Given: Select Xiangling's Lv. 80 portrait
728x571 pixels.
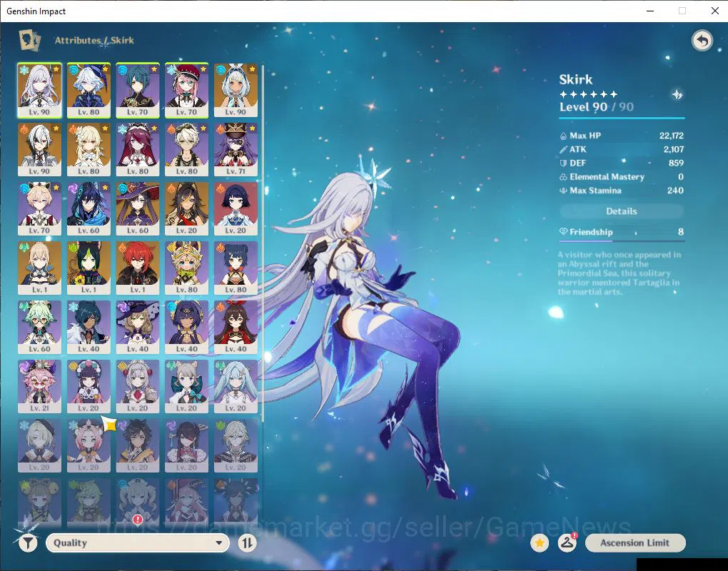Looking at the screenshot, I should [236, 268].
